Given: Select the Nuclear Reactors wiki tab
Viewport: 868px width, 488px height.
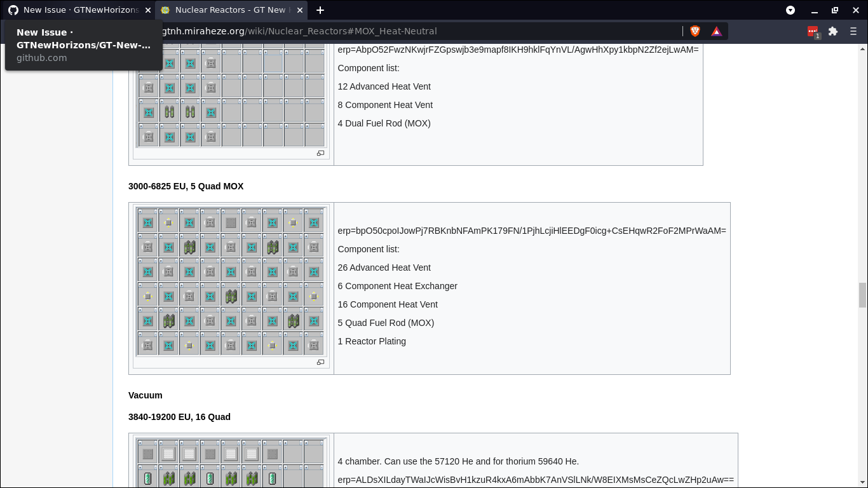Looking at the screenshot, I should (x=229, y=10).
